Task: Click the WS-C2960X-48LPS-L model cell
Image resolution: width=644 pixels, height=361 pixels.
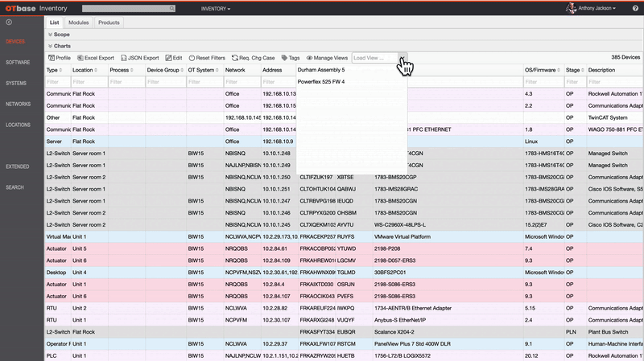Action: pyautogui.click(x=399, y=225)
